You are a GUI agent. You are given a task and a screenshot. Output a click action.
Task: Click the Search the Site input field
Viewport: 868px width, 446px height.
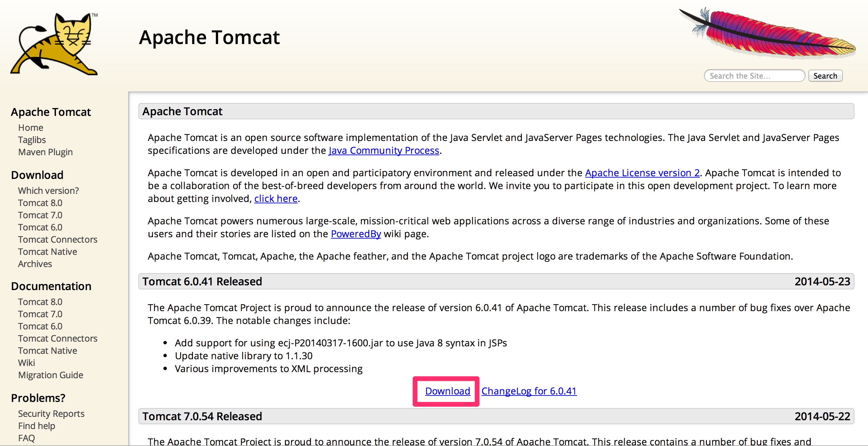pos(754,75)
